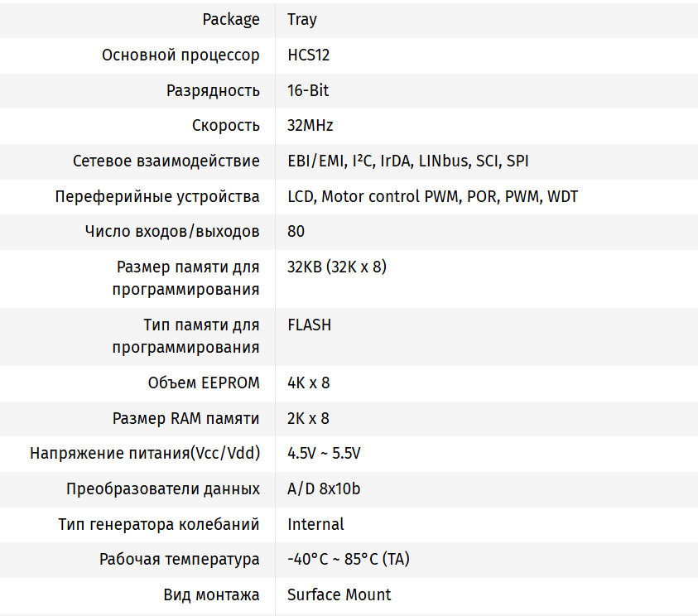This screenshot has height=616, width=698.
Task: Select the 80 inputs/outputs value
Action: click(x=296, y=231)
